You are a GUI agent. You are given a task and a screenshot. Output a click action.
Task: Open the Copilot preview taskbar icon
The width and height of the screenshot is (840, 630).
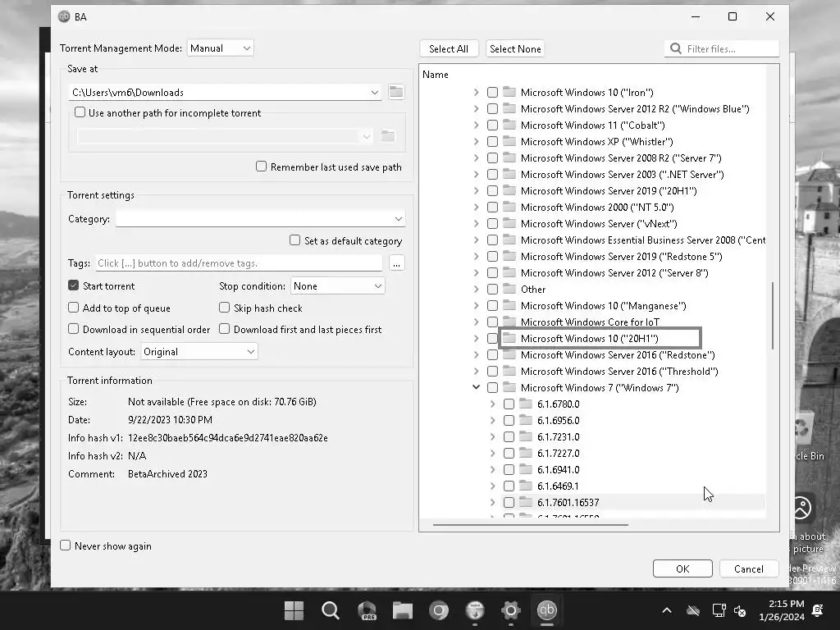pyautogui.click(x=367, y=610)
